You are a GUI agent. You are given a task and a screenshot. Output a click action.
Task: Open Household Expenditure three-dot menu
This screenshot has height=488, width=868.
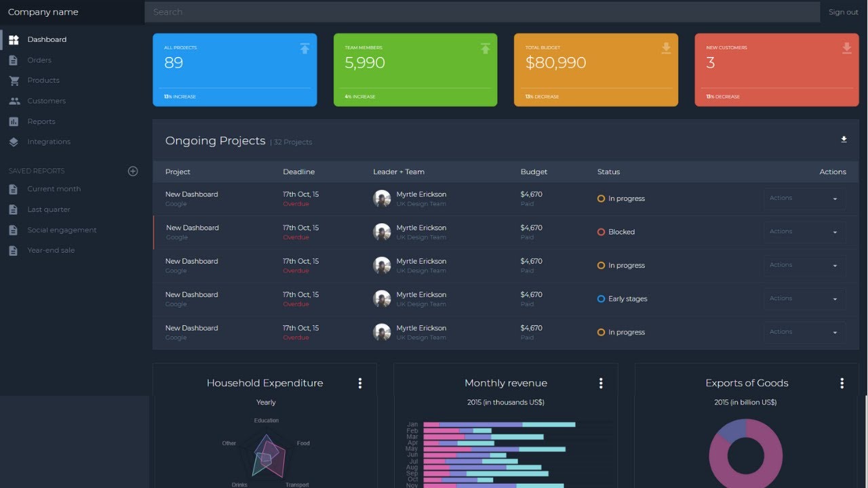coord(360,384)
